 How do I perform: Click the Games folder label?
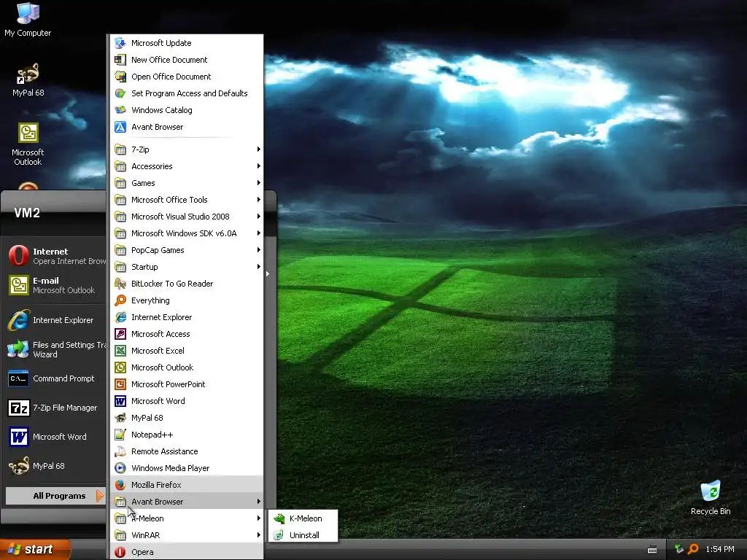coord(143,183)
